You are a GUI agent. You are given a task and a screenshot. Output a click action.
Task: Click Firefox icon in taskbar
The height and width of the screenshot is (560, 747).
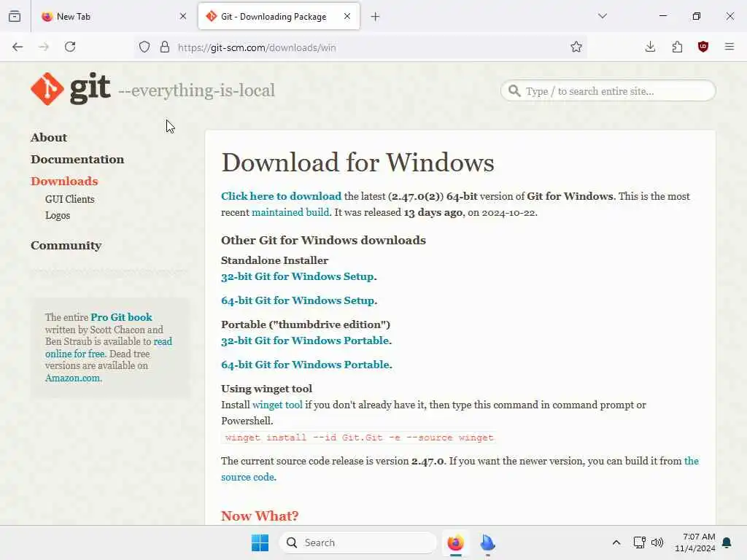(x=455, y=542)
